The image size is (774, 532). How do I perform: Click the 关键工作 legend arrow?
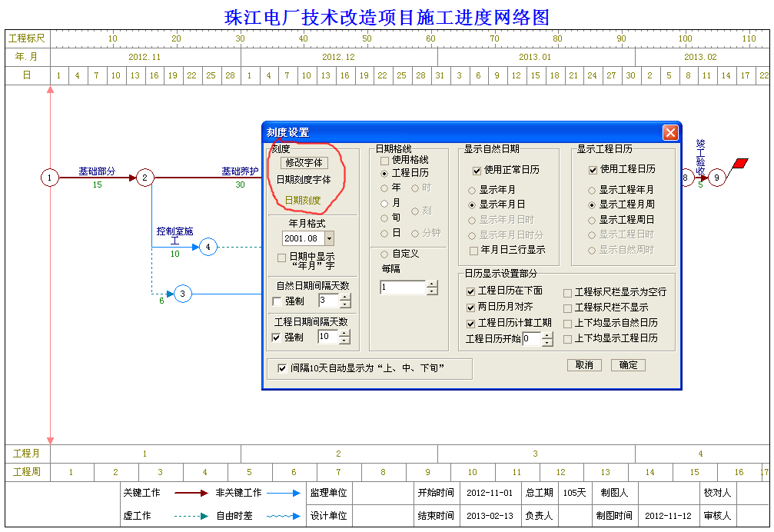191,493
